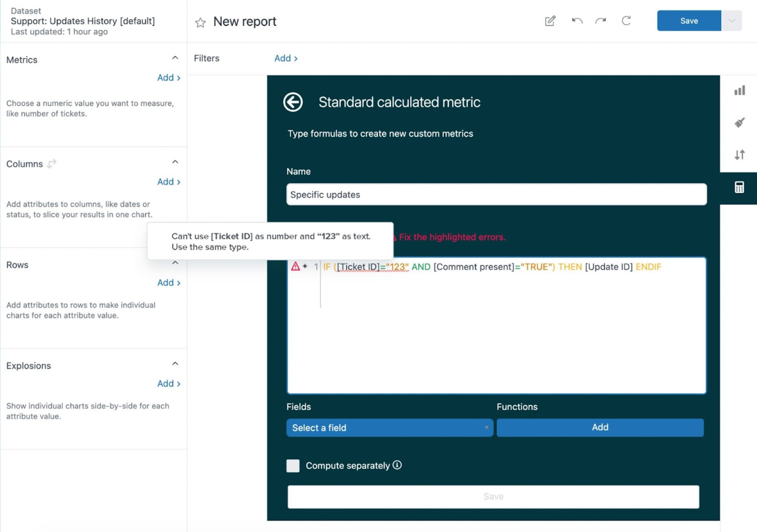Collapse the Metrics section

(175, 58)
